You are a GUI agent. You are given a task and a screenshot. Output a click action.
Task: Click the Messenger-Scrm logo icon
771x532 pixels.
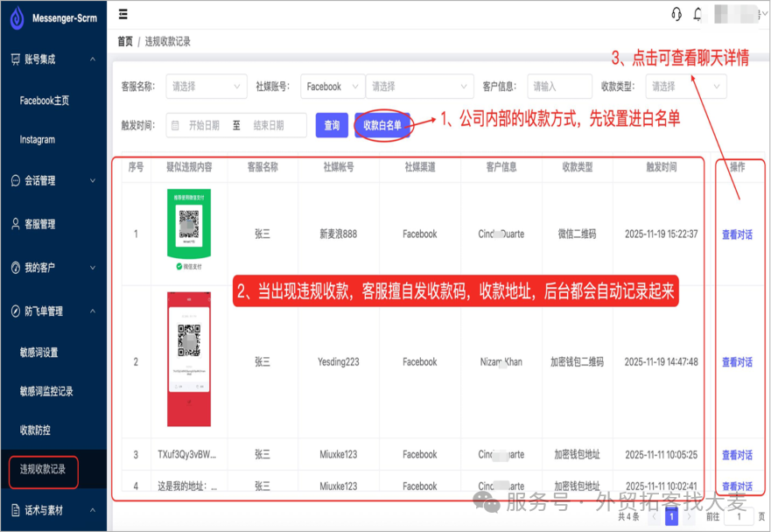pos(18,18)
